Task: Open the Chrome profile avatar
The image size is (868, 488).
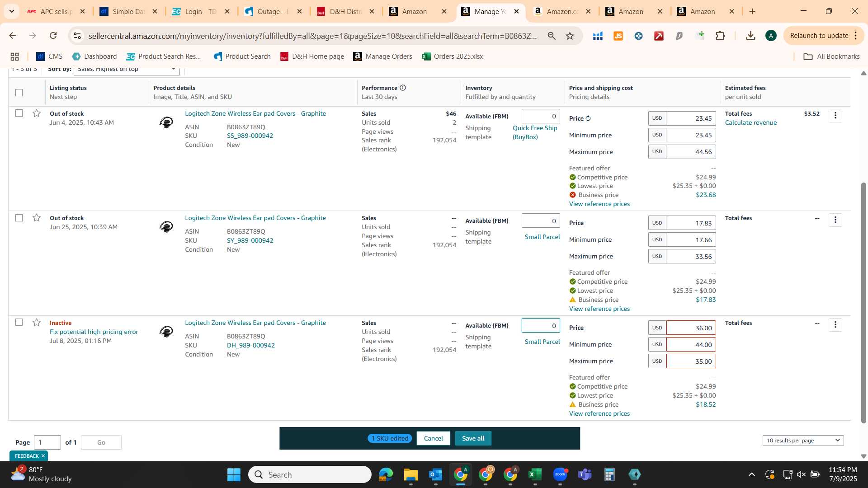Action: pyautogui.click(x=771, y=36)
